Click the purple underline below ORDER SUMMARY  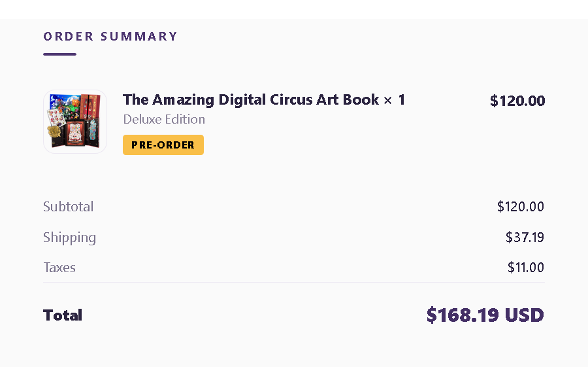coord(59,54)
